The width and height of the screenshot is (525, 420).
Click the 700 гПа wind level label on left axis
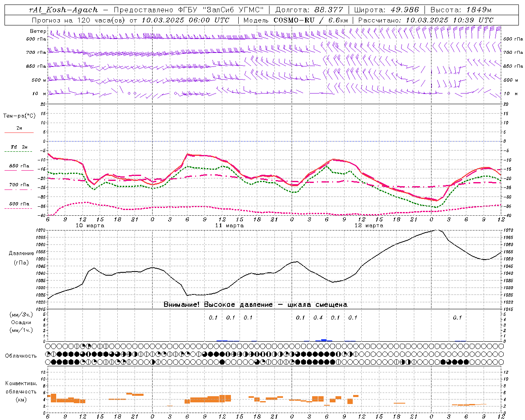[36, 52]
